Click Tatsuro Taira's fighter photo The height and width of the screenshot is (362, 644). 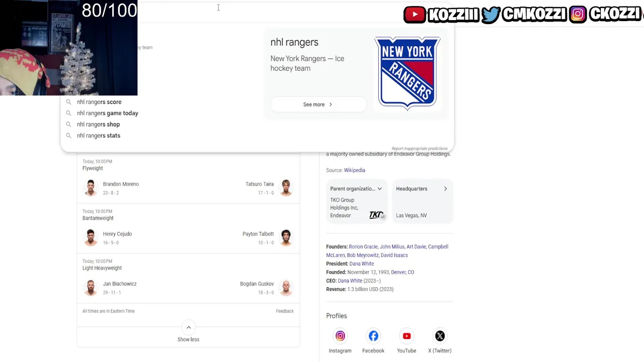286,188
